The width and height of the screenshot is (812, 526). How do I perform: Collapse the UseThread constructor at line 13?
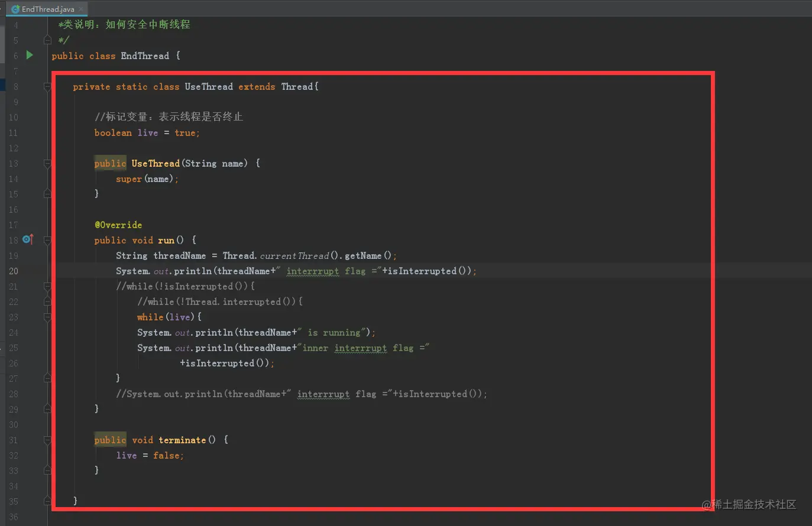47,163
